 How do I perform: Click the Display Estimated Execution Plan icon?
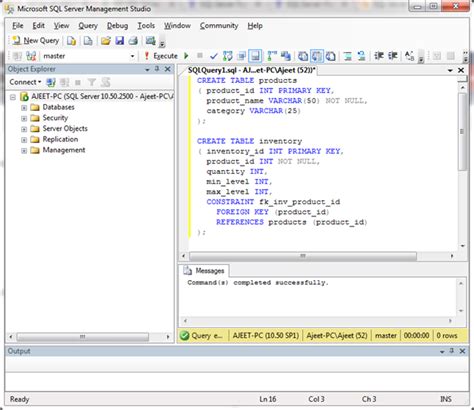pyautogui.click(x=228, y=56)
